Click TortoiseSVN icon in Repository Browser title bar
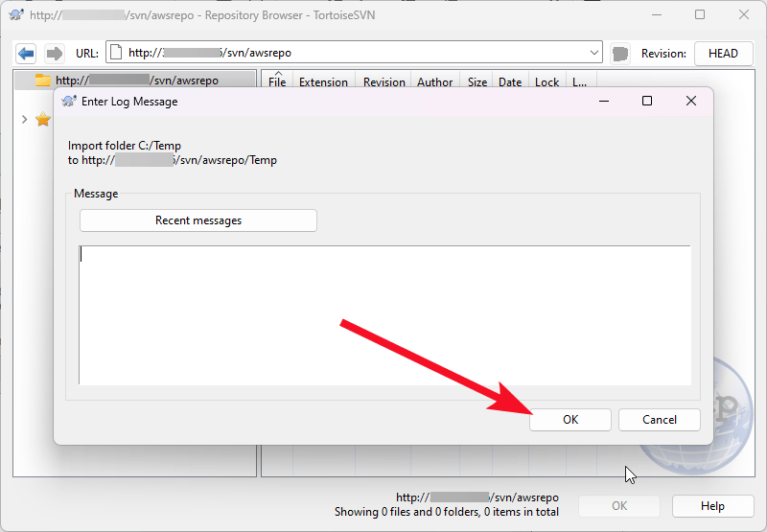Screen dimensions: 767x532 point(16,15)
